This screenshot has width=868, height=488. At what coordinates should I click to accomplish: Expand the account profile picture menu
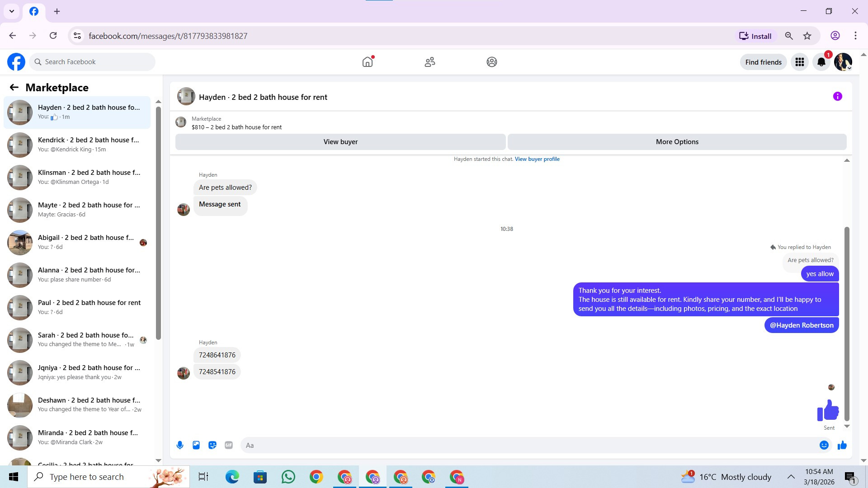(843, 62)
